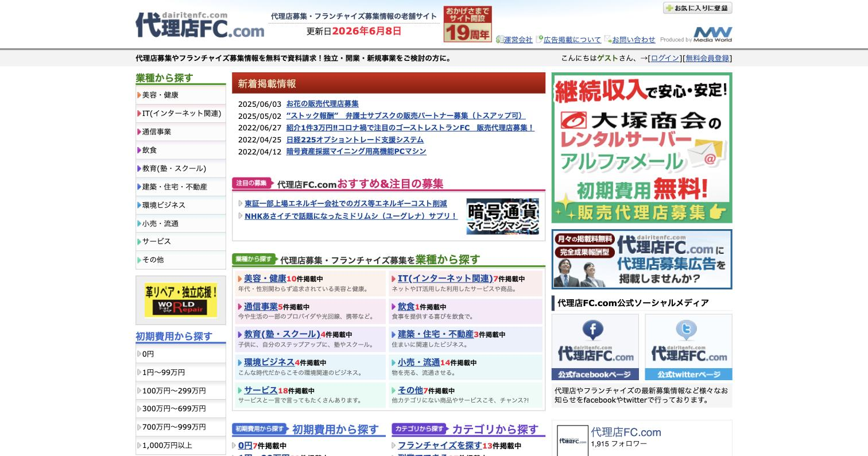Viewport: 868px width, 456px height.
Task: Open the 公式facebookページ icon
Action: point(595,347)
